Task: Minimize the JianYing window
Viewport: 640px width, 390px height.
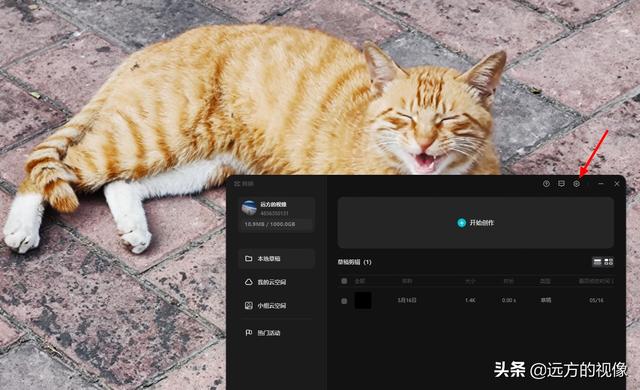Action: (601, 184)
